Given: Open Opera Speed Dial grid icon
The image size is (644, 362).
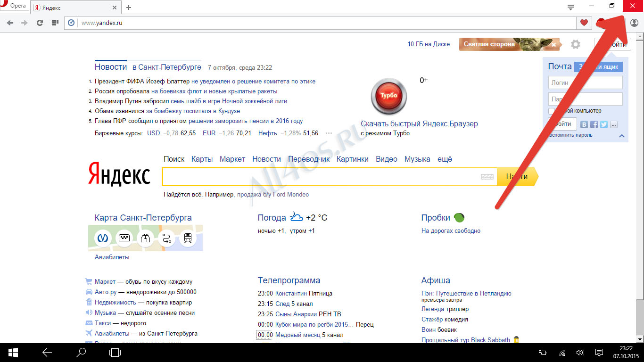Looking at the screenshot, I should (x=55, y=23).
